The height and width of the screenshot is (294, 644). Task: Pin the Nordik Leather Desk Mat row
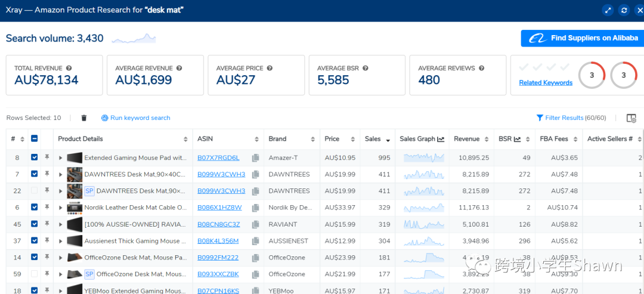(x=47, y=207)
